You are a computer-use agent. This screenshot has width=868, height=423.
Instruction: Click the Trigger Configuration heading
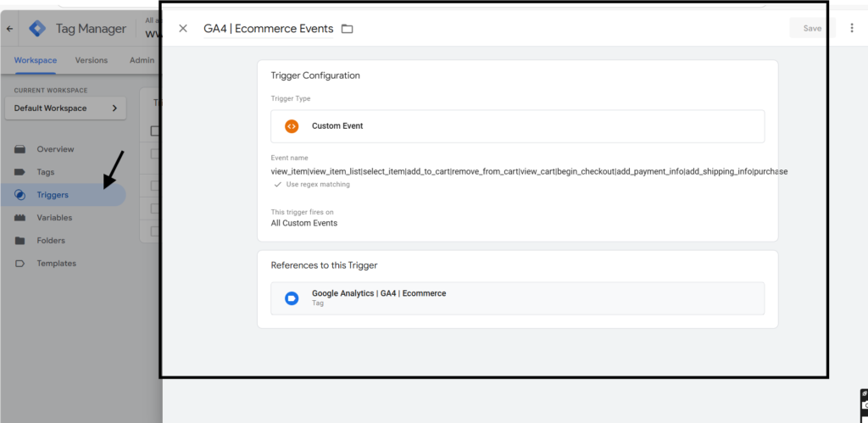click(315, 75)
